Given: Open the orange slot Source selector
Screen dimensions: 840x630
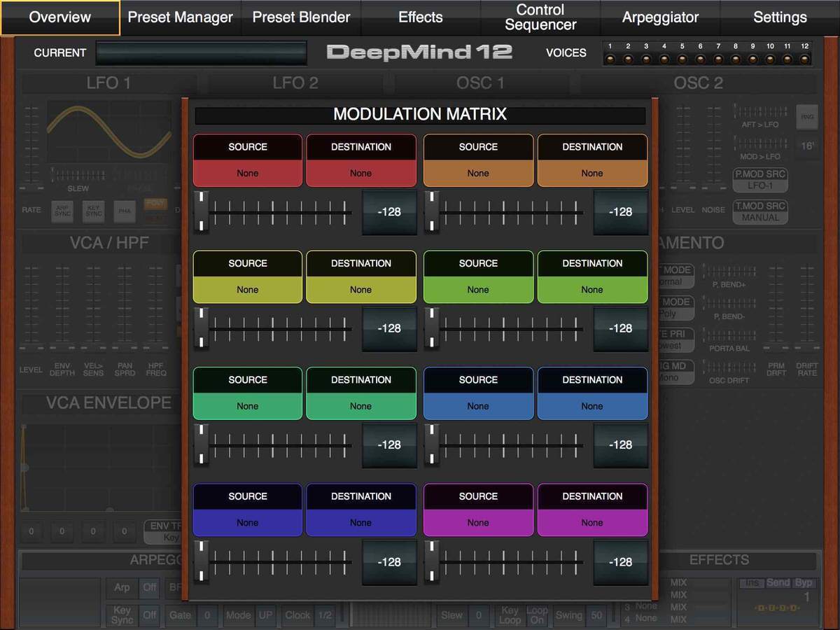Looking at the screenshot, I should (x=479, y=160).
